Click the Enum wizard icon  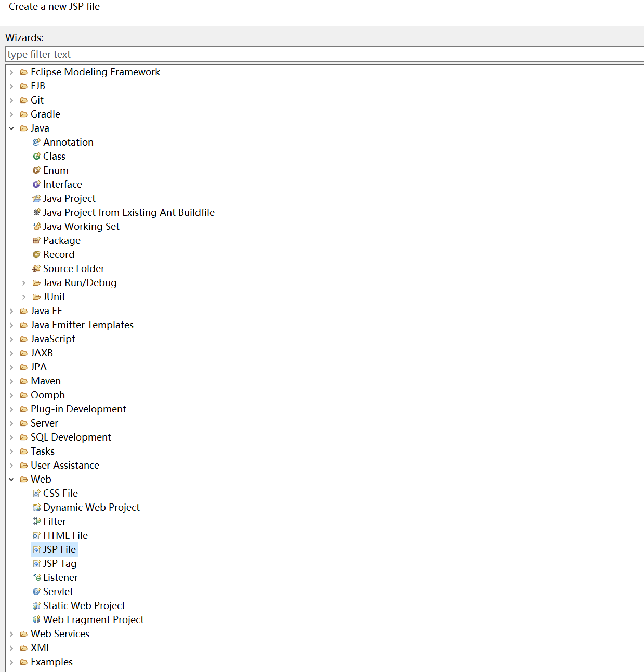(x=36, y=170)
